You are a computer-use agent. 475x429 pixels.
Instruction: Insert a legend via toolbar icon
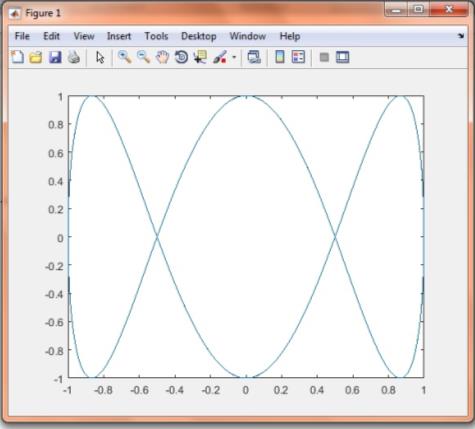pos(298,57)
